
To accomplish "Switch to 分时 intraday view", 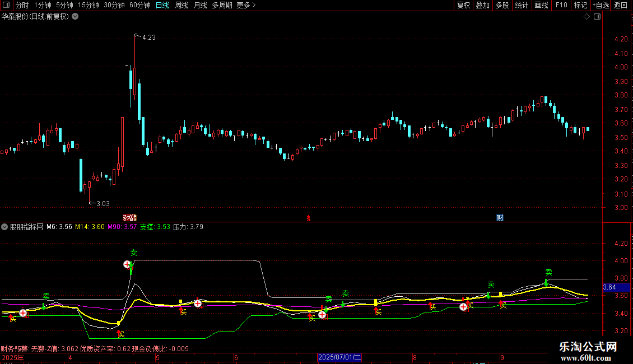I will tap(22, 5).
